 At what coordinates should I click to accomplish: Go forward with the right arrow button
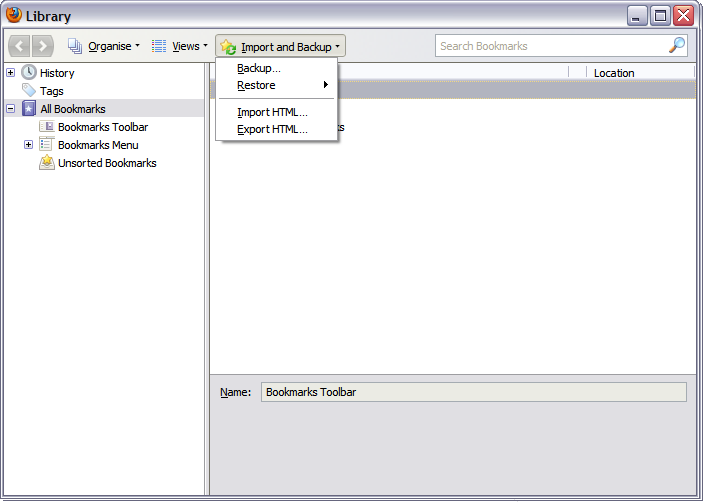(43, 46)
